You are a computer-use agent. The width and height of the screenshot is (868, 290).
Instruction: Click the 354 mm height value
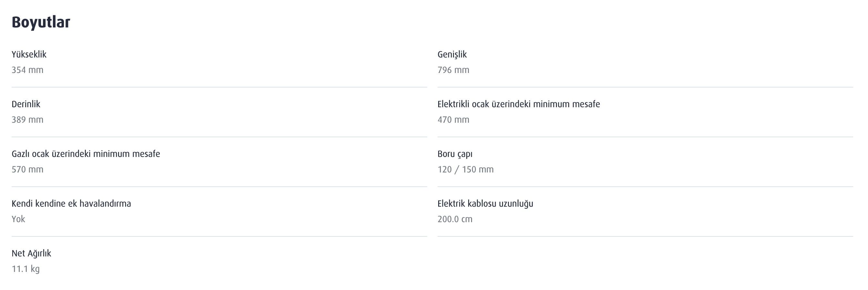(27, 70)
